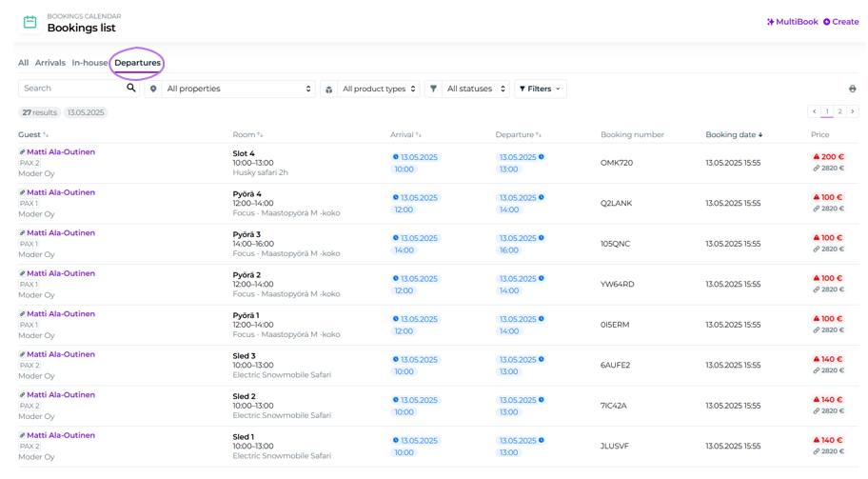The width and height of the screenshot is (868, 479).
Task: Switch to the All tab
Action: coord(23,63)
